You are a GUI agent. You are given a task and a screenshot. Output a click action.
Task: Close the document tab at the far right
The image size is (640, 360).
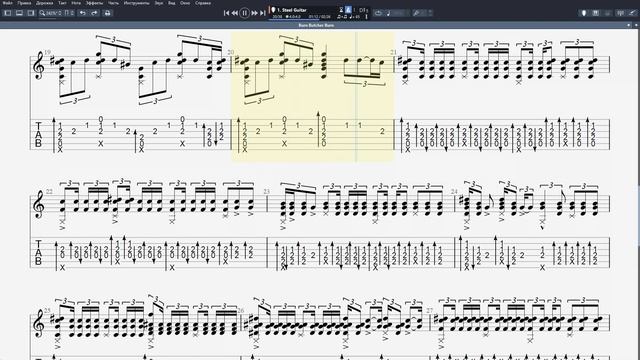[x=636, y=25]
